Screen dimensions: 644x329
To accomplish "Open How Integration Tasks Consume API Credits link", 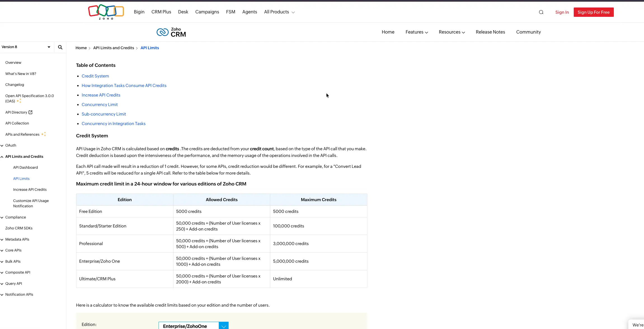I will (124, 86).
